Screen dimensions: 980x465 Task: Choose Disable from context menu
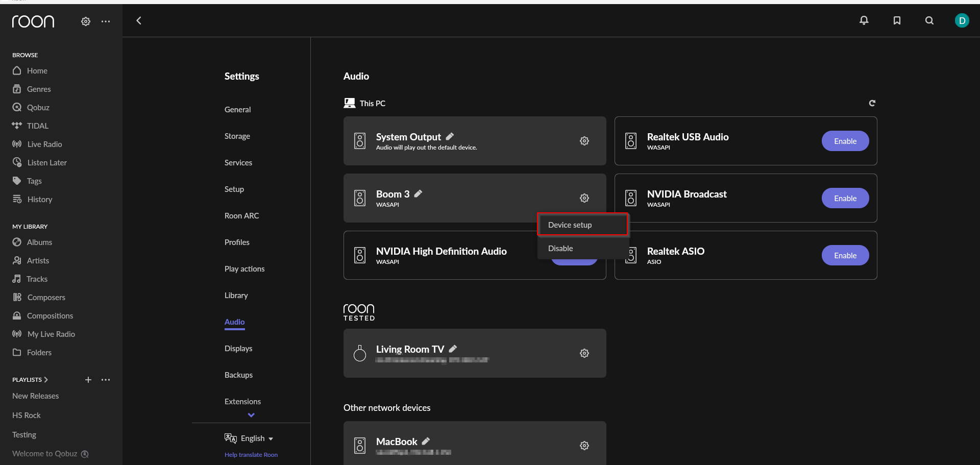coord(582,248)
